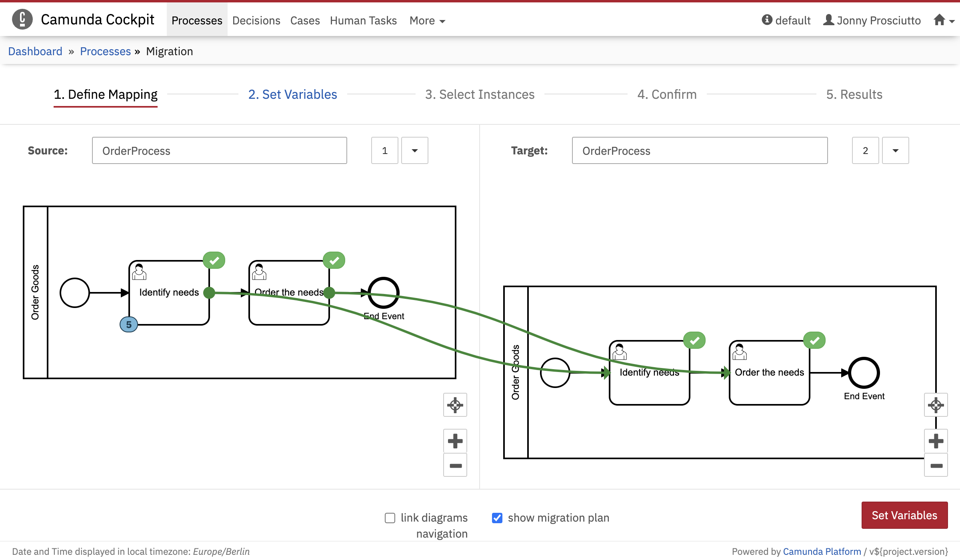Click Camunda Cockpit title
This screenshot has height=560, width=960.
pyautogui.click(x=97, y=19)
